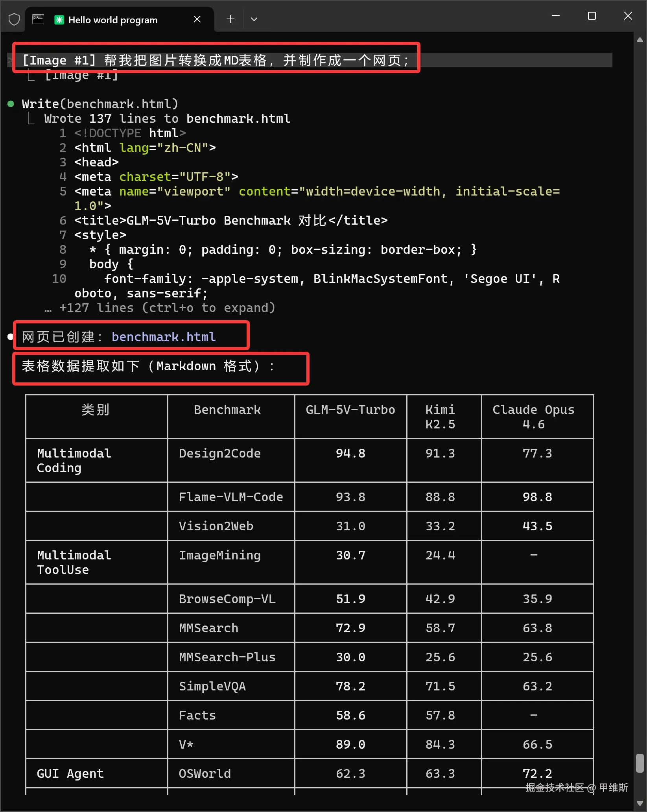
Task: Click the BrowseComp-VL benchmark cell
Action: 231,599
